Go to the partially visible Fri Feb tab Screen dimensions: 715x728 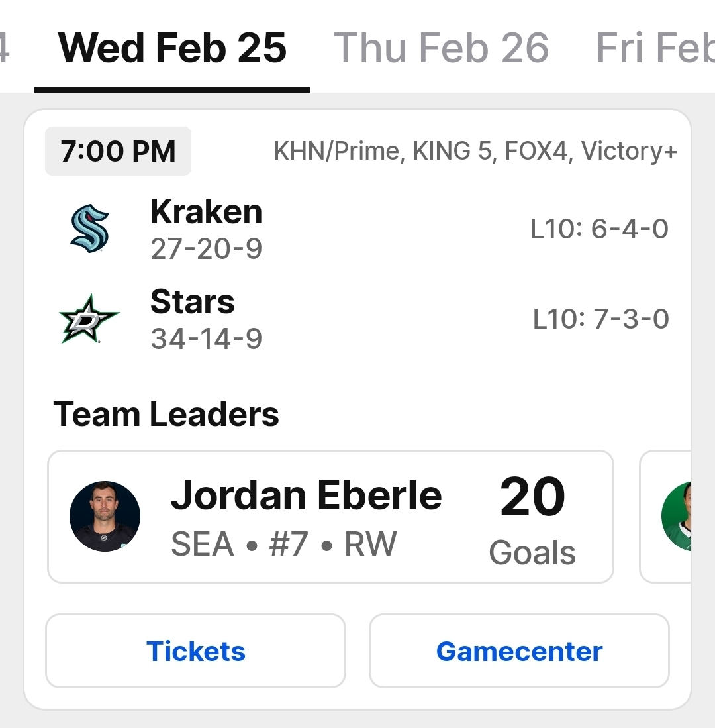[x=655, y=48]
